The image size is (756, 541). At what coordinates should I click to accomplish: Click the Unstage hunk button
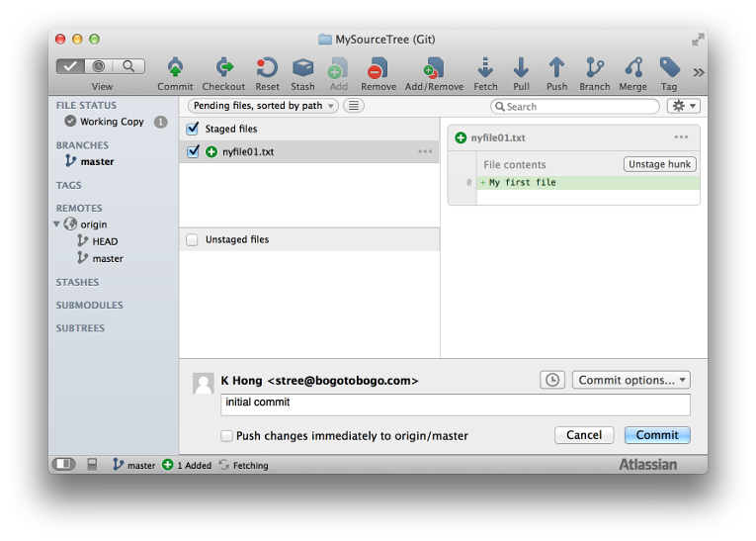[x=659, y=164]
